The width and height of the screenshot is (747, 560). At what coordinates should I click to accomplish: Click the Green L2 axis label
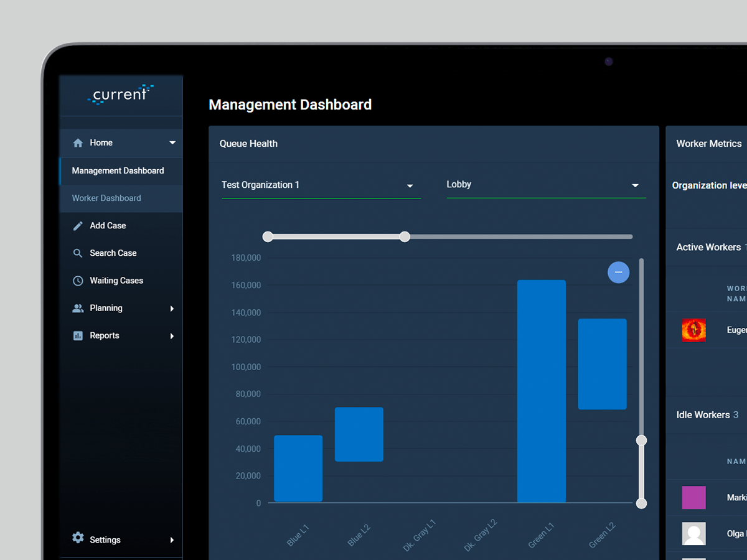tap(602, 535)
